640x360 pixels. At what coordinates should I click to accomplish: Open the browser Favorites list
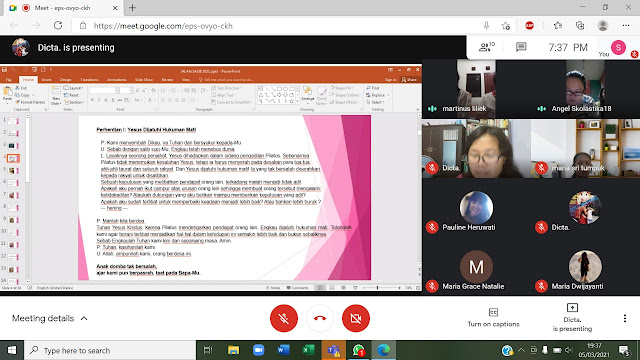point(558,26)
